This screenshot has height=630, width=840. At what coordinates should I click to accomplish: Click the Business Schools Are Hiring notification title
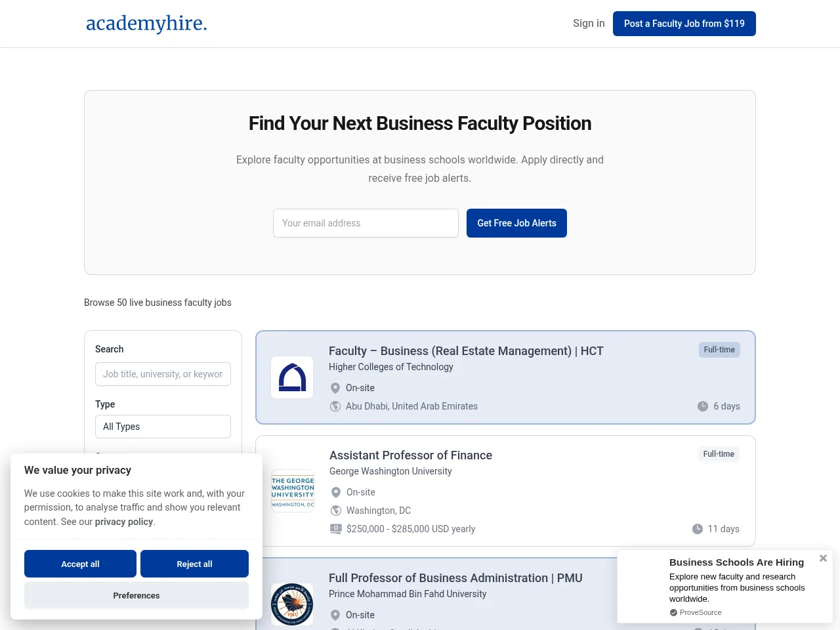(x=736, y=562)
